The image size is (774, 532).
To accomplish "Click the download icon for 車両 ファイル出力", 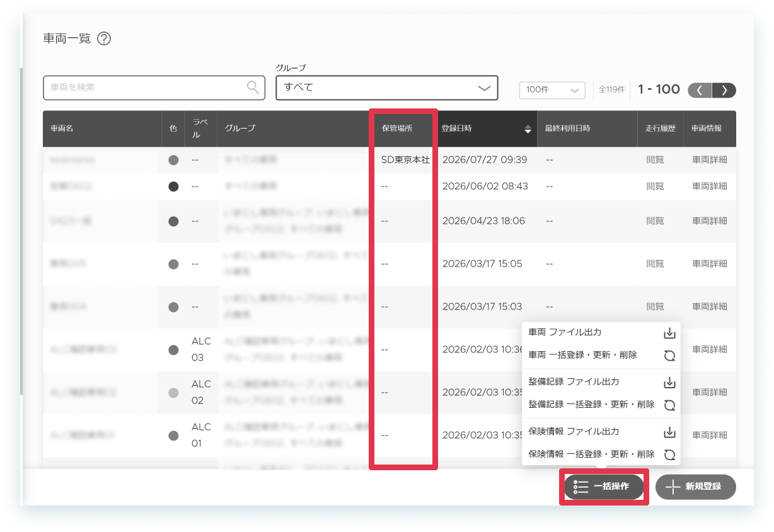I will coord(669,332).
